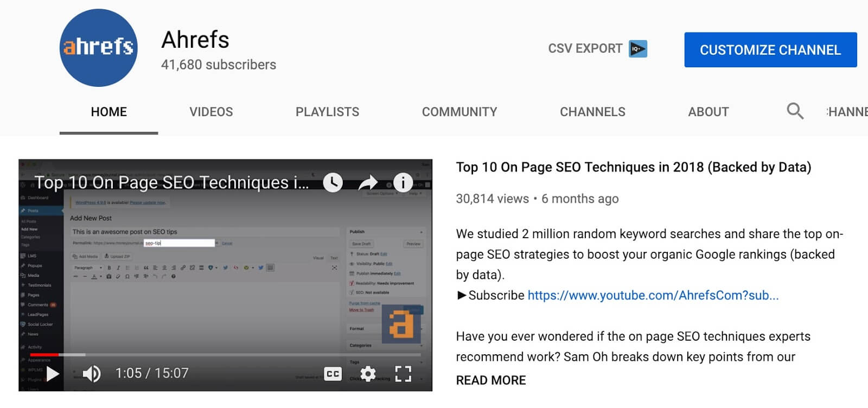Screen dimensions: 868x408
Task: Seek within the video progress bar
Action: coord(225,355)
